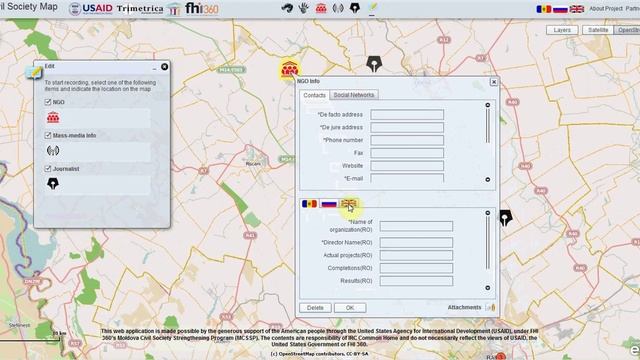Click scroll-down arrow of organization section
Screen dimensions: 640x360
487,288
